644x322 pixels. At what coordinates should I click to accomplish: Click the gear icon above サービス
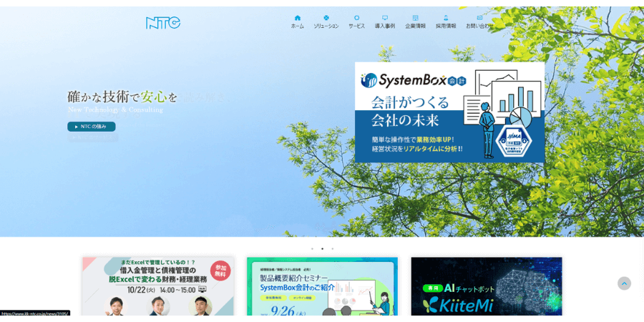(356, 18)
